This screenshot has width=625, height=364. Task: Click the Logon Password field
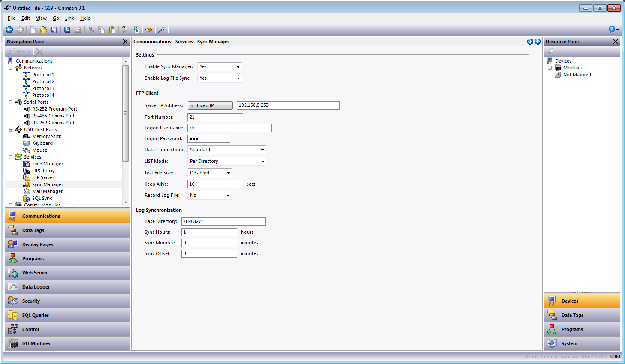pos(209,138)
